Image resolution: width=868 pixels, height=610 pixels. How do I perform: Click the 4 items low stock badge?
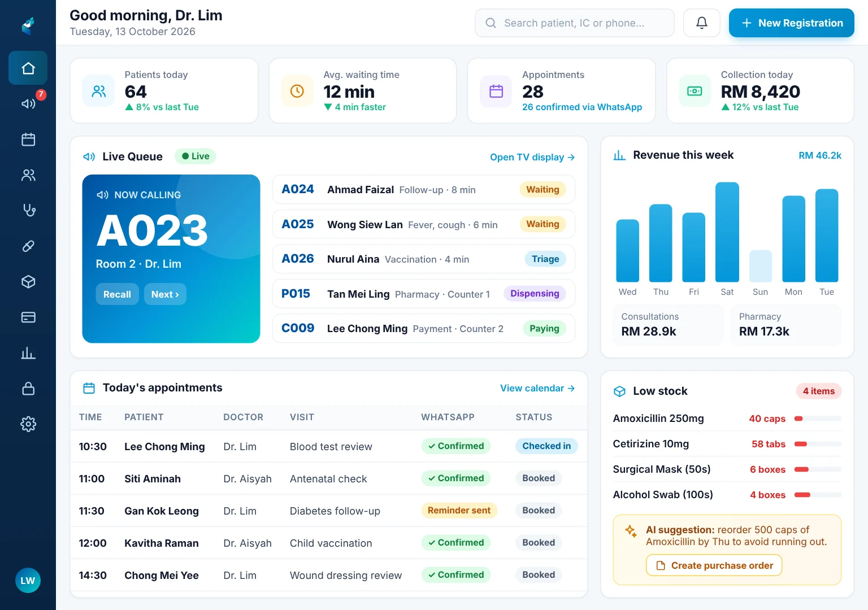tap(819, 391)
